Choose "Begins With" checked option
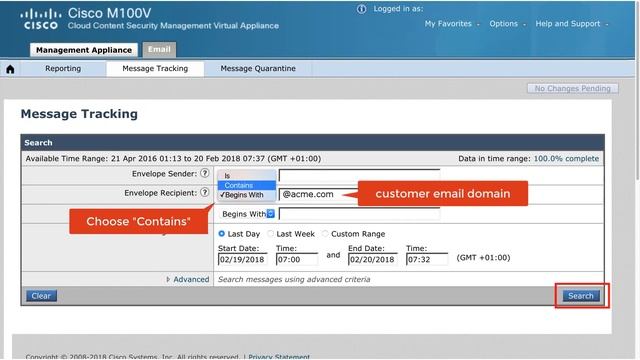 247,195
